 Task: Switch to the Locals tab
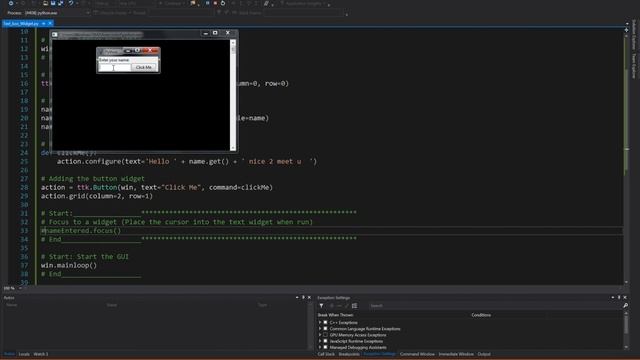coord(24,354)
